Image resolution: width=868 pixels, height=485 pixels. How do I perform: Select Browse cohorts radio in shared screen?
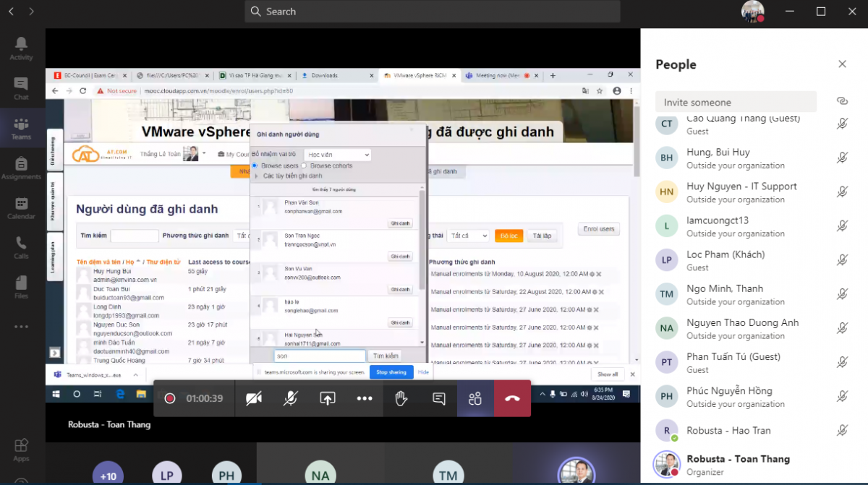click(304, 166)
